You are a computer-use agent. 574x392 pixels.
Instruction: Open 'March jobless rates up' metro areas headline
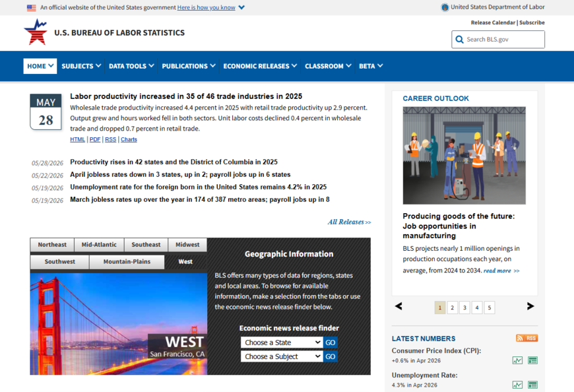coord(200,199)
